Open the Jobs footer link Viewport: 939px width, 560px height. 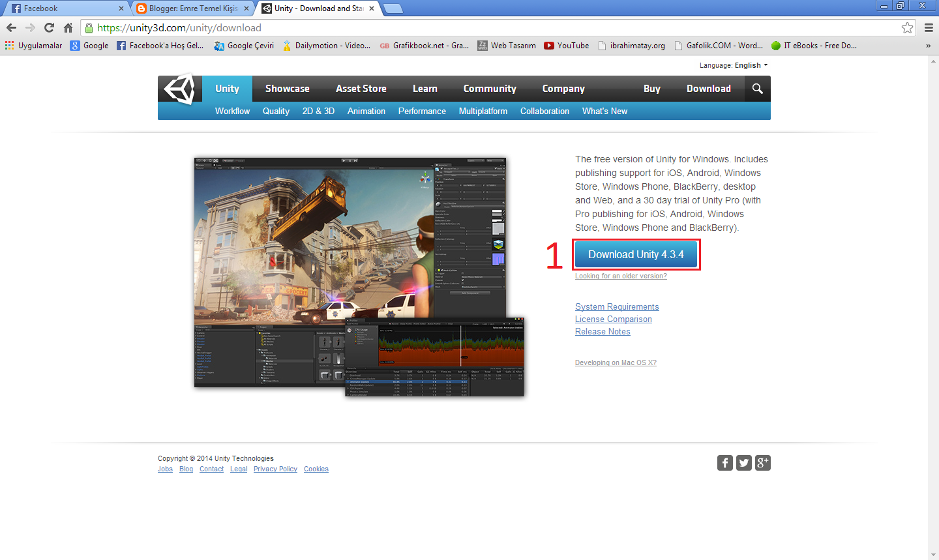(x=165, y=469)
